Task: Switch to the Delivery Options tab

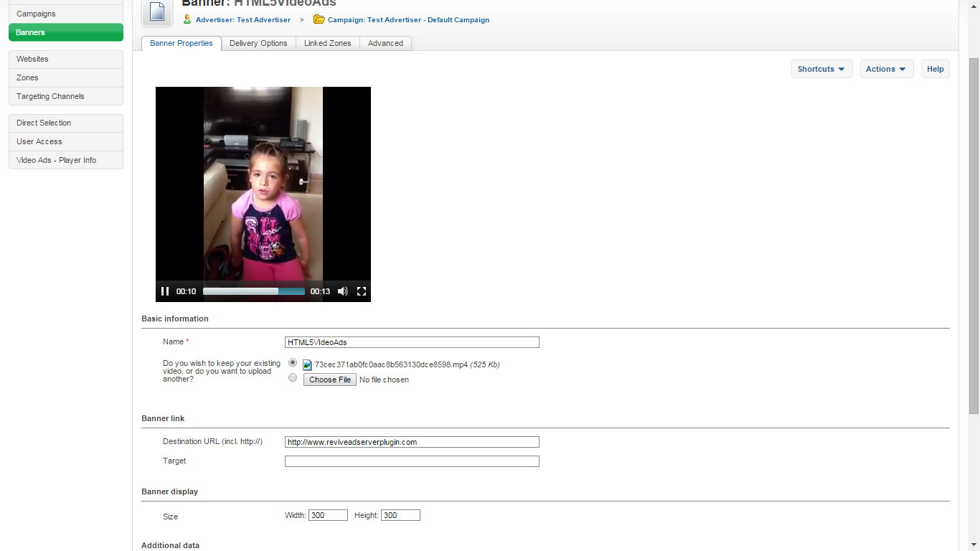Action: click(258, 44)
